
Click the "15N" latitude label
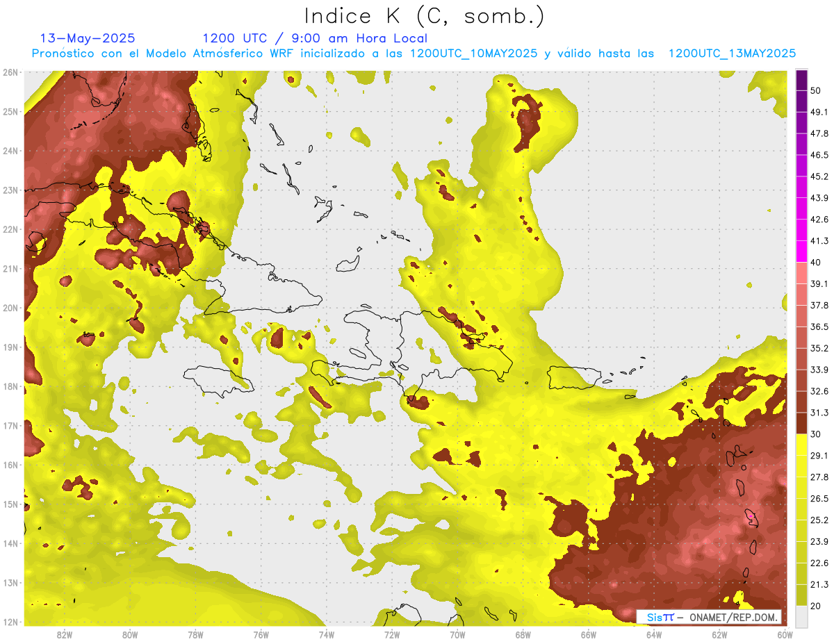pyautogui.click(x=10, y=504)
